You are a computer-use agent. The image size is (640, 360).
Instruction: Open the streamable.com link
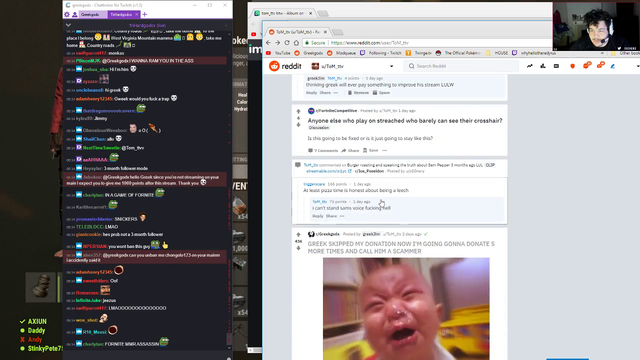pos(329,171)
